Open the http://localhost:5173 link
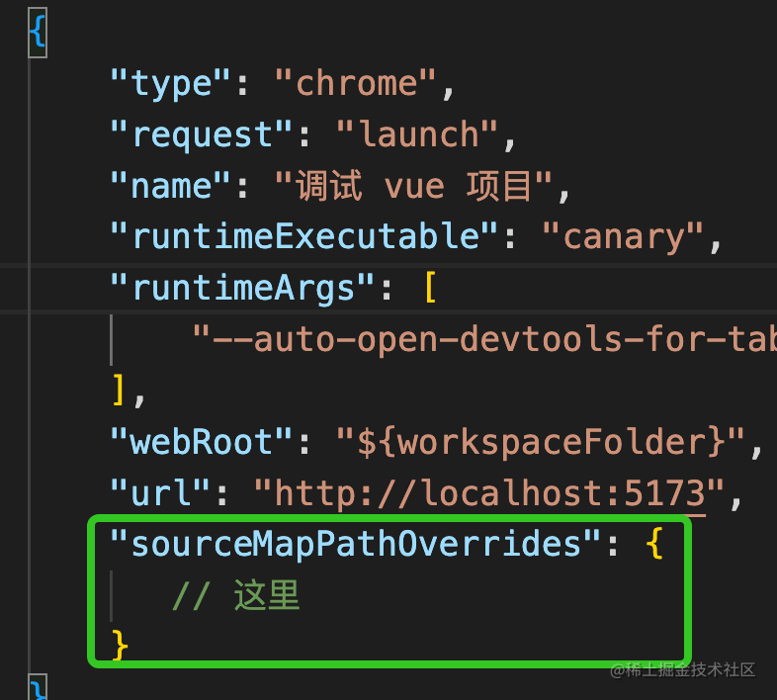Screen dimensions: 777x700 click(x=490, y=492)
